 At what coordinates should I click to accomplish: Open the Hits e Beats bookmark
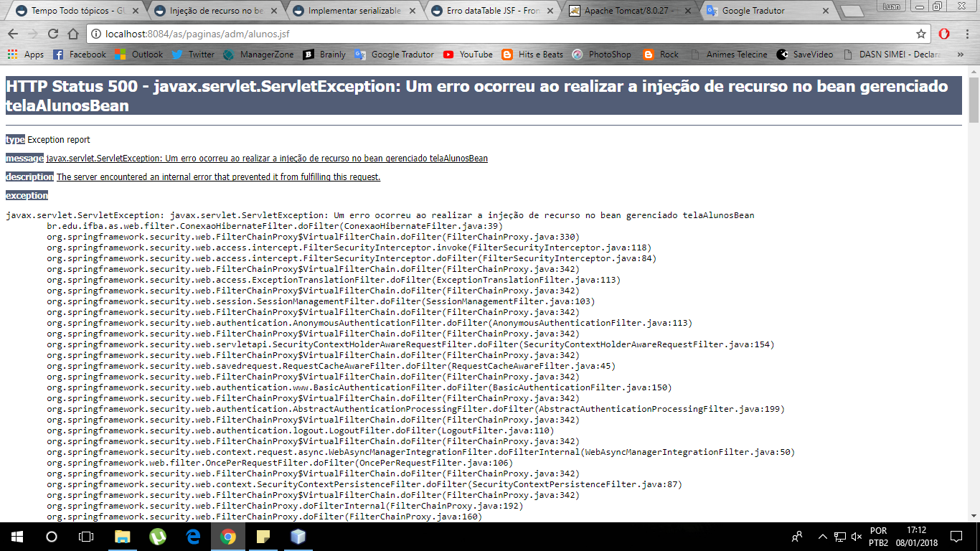(533, 55)
